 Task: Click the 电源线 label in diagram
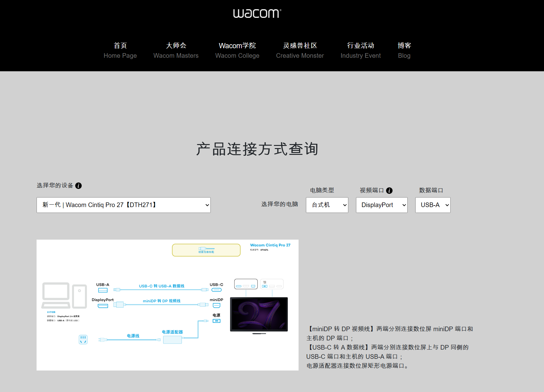pos(133,336)
